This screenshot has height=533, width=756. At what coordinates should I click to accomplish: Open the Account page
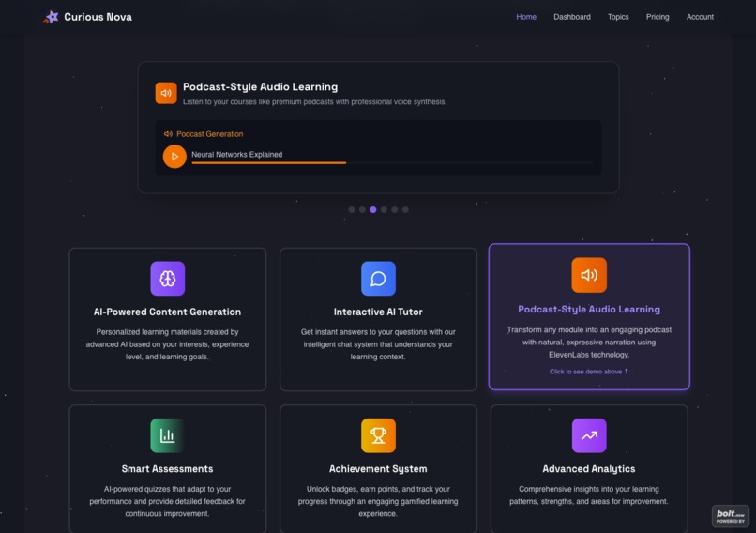point(700,17)
